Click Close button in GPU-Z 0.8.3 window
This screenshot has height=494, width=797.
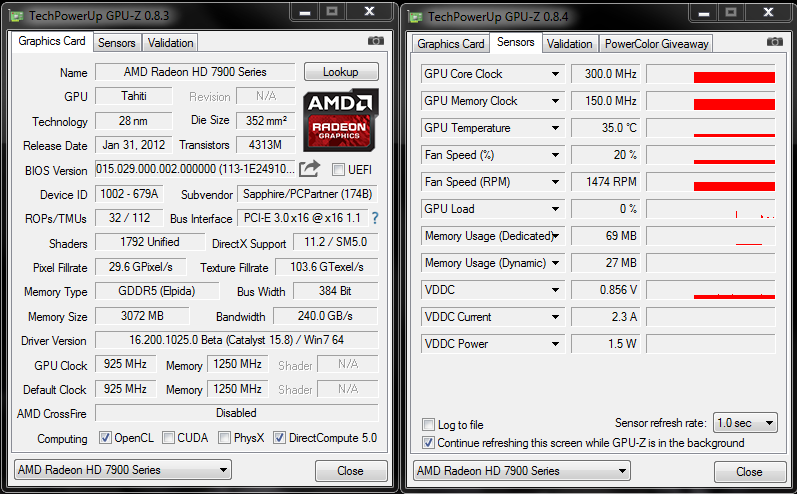coord(351,471)
